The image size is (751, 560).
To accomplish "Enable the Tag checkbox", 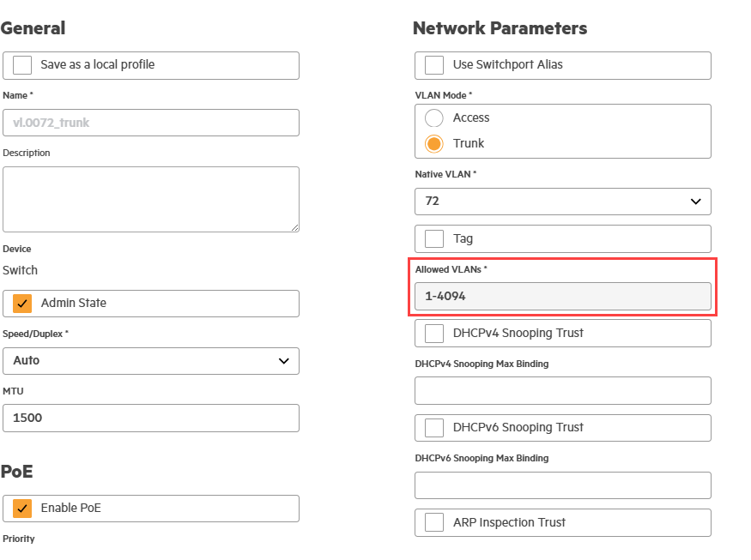I will [x=435, y=238].
